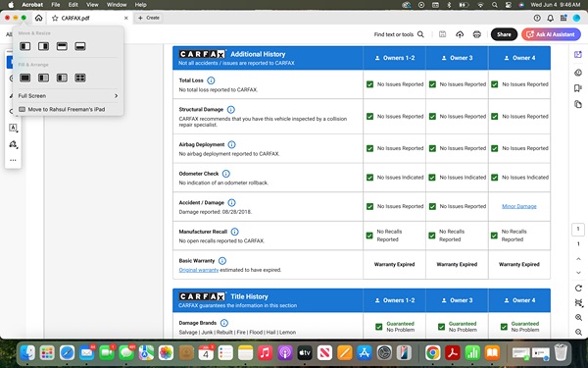Screen dimensions: 588x368
Task: View notifications bell
Action: 550,18
